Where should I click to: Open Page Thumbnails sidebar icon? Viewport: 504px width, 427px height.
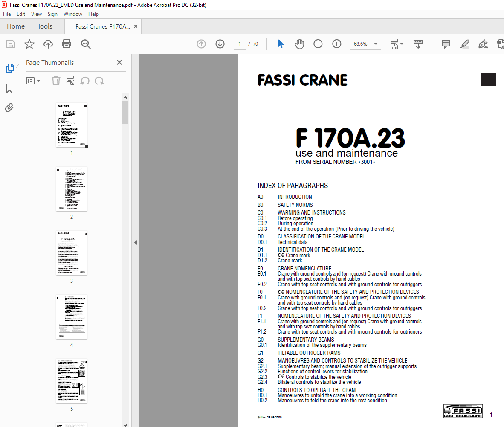coord(10,68)
